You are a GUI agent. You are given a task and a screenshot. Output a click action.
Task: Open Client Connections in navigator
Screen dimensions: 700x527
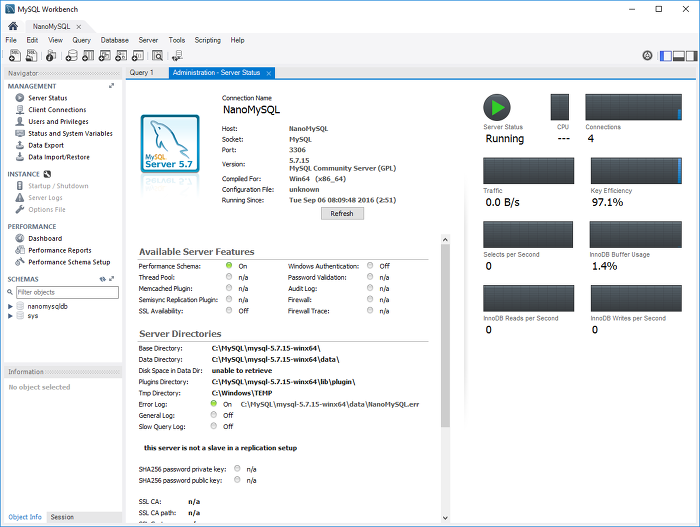[x=57, y=109]
